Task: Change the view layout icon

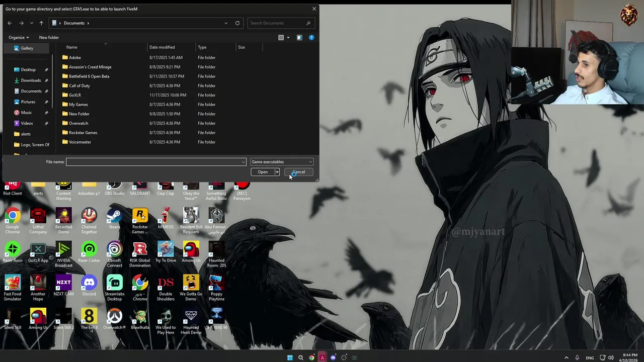Action: pos(281,38)
